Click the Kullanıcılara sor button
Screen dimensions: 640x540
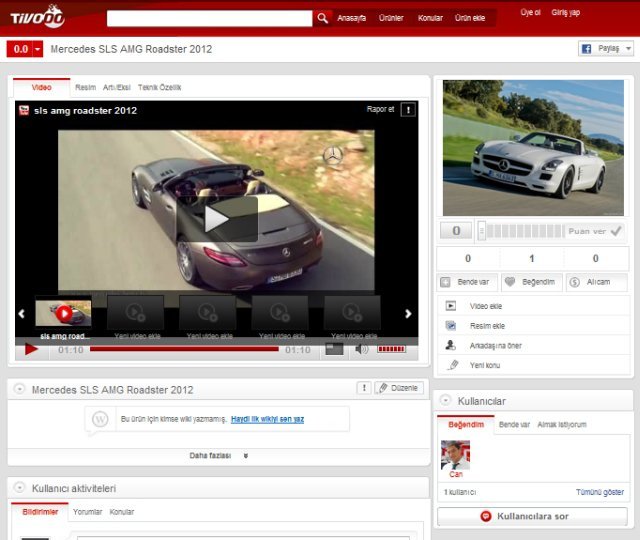coord(532,516)
